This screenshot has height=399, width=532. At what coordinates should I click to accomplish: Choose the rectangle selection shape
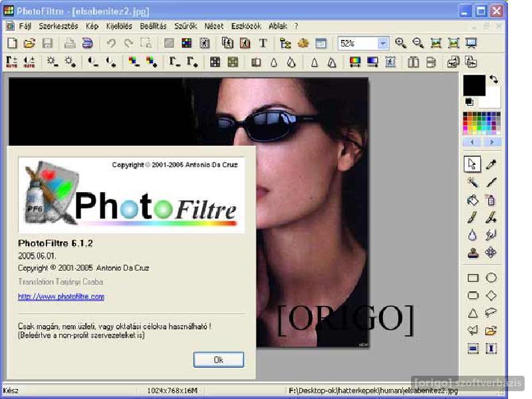473,278
